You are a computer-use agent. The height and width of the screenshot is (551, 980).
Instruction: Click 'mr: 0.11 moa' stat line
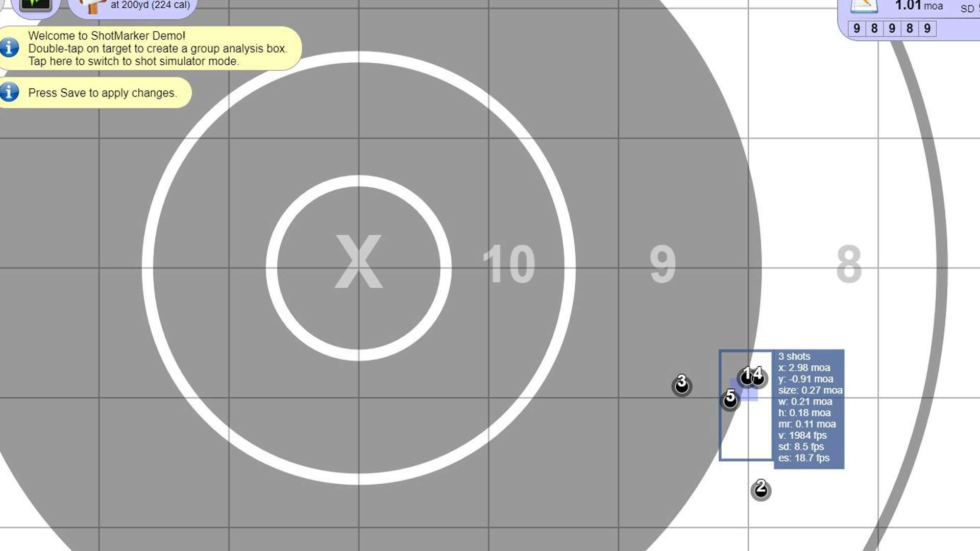(807, 424)
